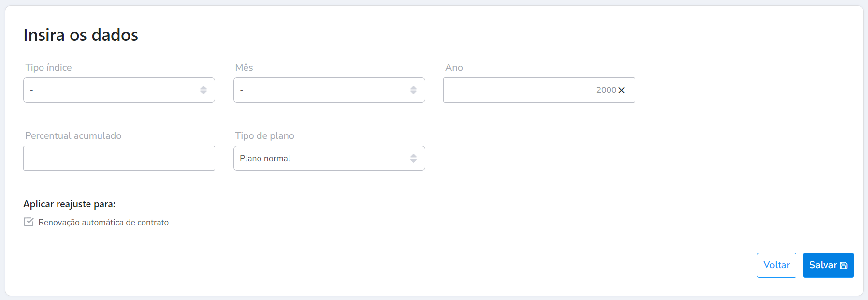This screenshot has width=868, height=300.
Task: Click the up-down arrows in Tipo índice
Action: click(x=203, y=90)
